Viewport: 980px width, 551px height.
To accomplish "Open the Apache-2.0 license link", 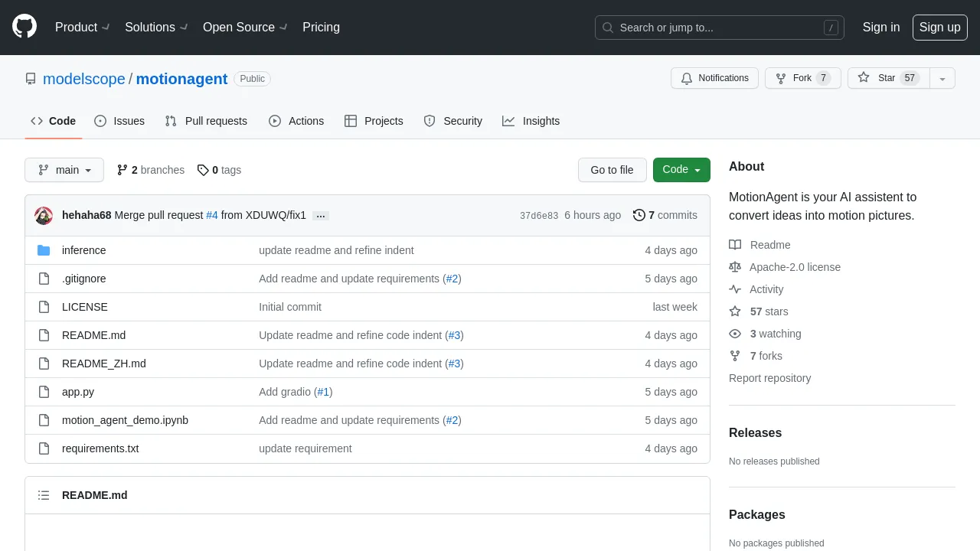I will tap(795, 267).
